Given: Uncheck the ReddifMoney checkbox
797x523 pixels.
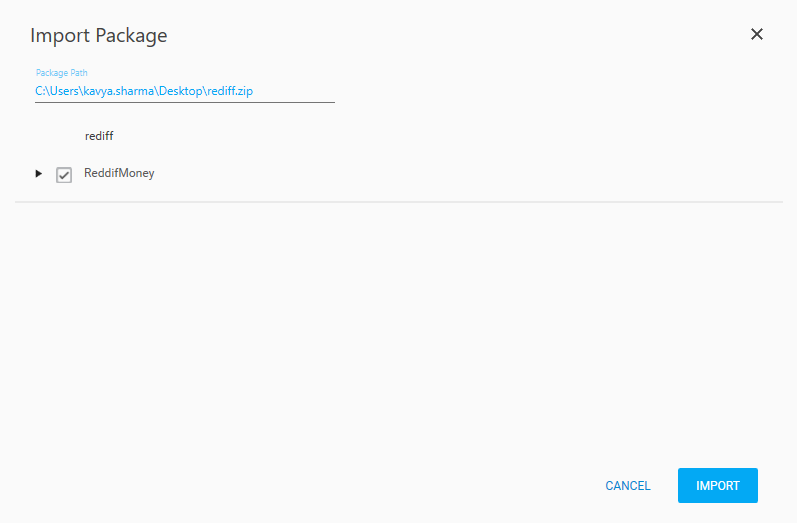Looking at the screenshot, I should 64,175.
